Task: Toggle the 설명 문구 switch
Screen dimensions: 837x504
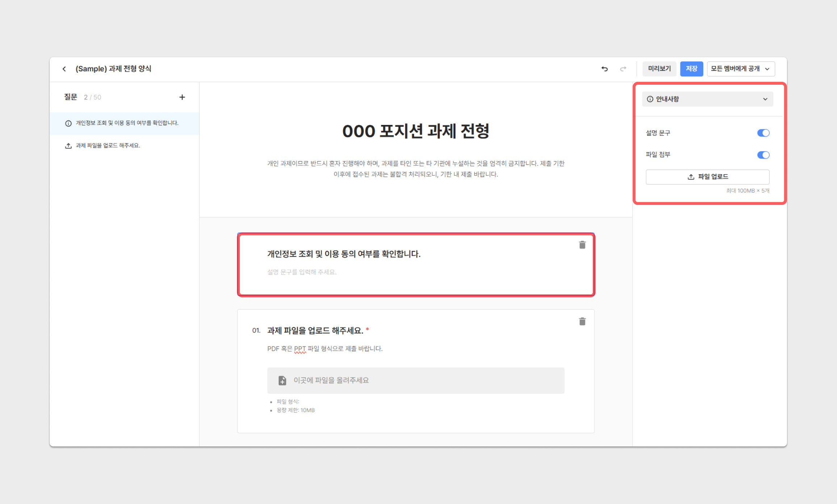Action: pyautogui.click(x=763, y=133)
